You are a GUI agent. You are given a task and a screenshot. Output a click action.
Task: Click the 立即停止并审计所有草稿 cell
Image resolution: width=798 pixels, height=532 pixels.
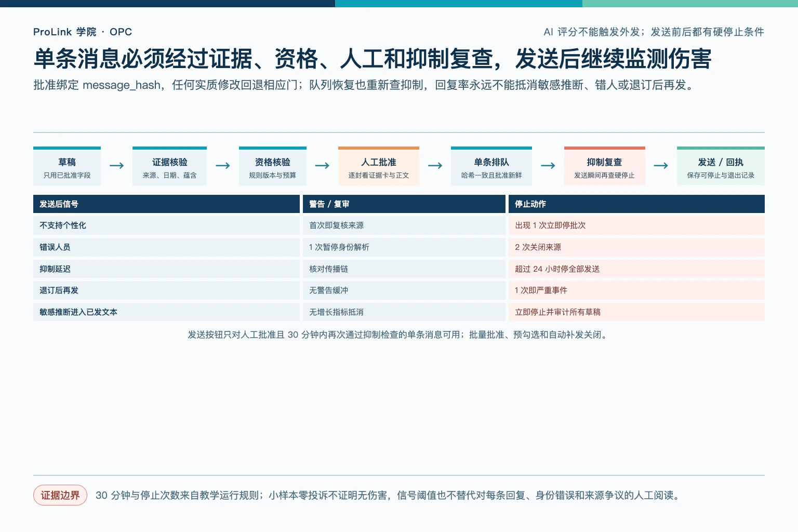(x=636, y=312)
